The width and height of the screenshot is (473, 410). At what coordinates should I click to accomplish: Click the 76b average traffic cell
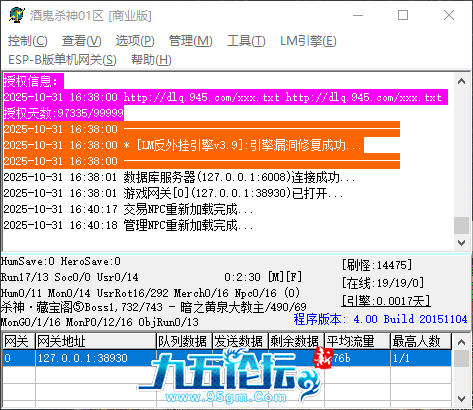tap(357, 358)
